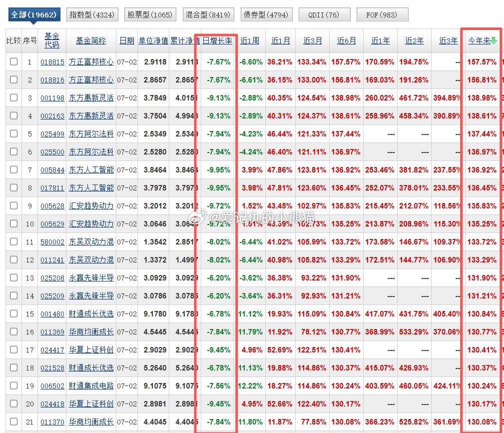Open the 股票型(1065) tab

coord(150,15)
